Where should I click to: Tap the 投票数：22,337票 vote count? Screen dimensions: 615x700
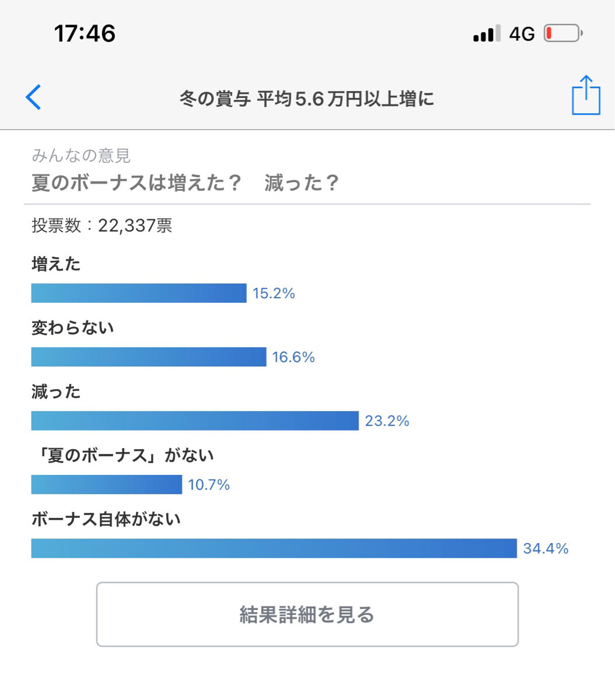coord(102,226)
